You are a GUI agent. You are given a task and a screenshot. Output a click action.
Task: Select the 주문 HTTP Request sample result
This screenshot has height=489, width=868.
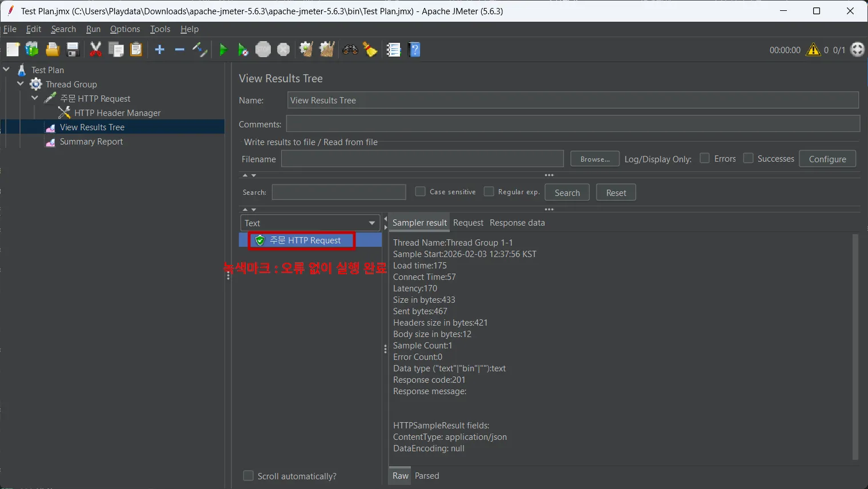(305, 241)
